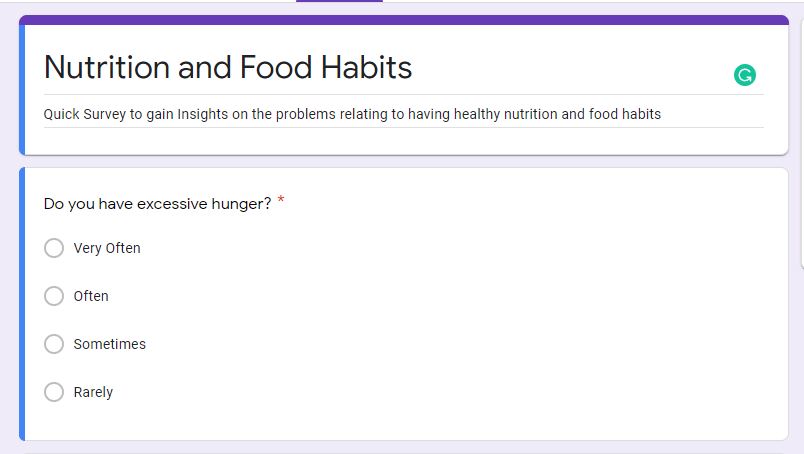Click the "Often" answer label text
Screen dimensions: 804x454
(x=91, y=296)
